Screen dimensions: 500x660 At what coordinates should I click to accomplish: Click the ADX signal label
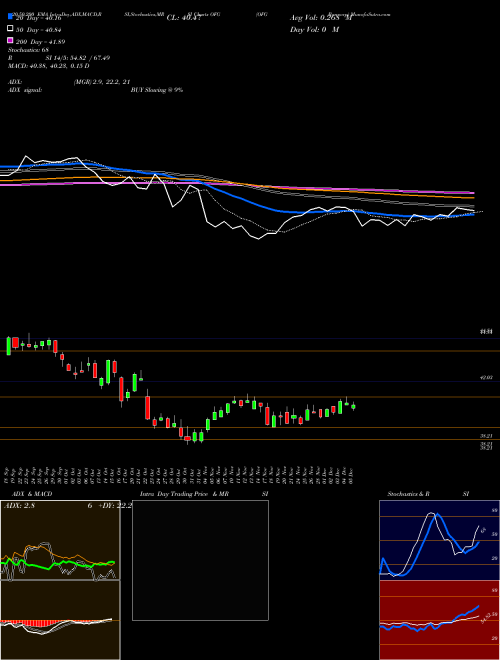(24, 90)
